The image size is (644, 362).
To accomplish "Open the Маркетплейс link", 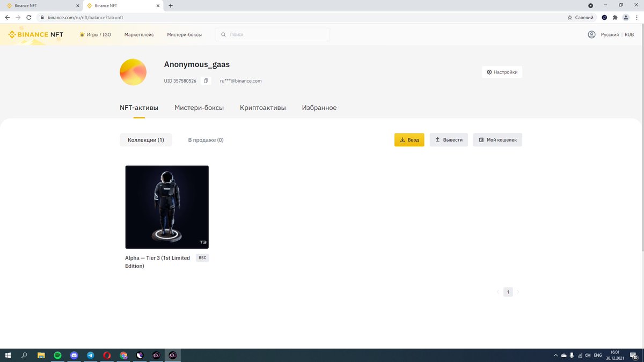I will coord(139,34).
